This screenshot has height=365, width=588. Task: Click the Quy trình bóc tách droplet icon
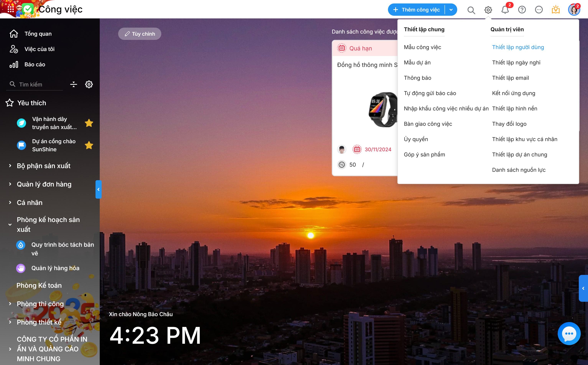(x=21, y=245)
